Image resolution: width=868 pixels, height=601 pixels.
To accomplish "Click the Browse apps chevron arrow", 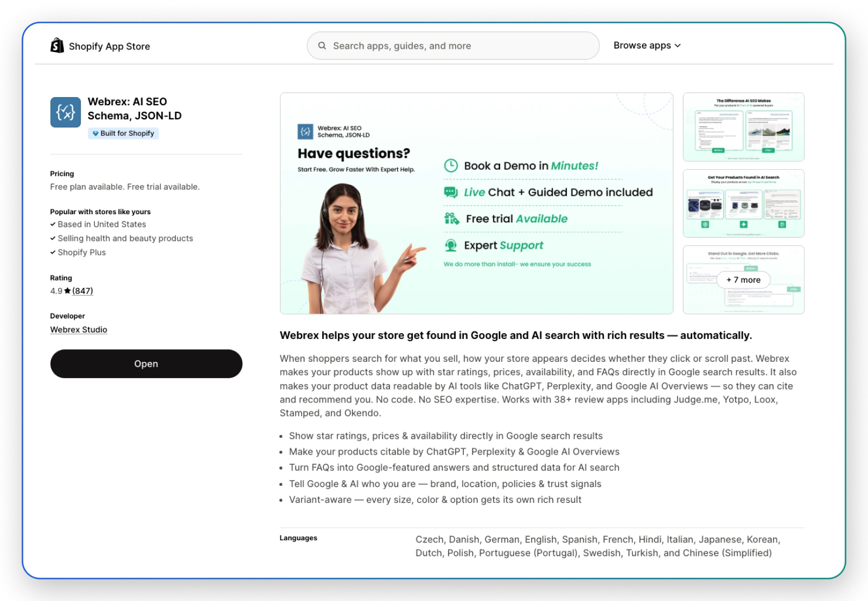I will (678, 46).
